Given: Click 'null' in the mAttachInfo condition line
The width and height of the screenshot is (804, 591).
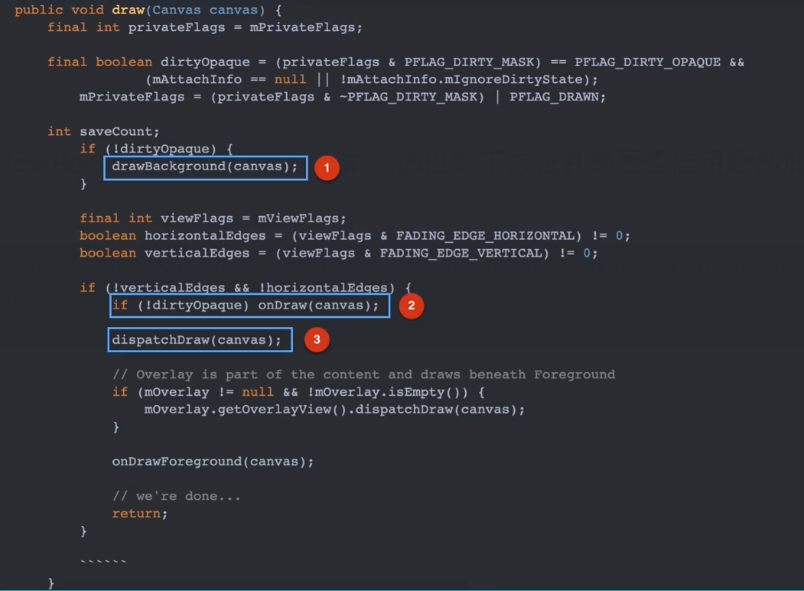Looking at the screenshot, I should 290,79.
